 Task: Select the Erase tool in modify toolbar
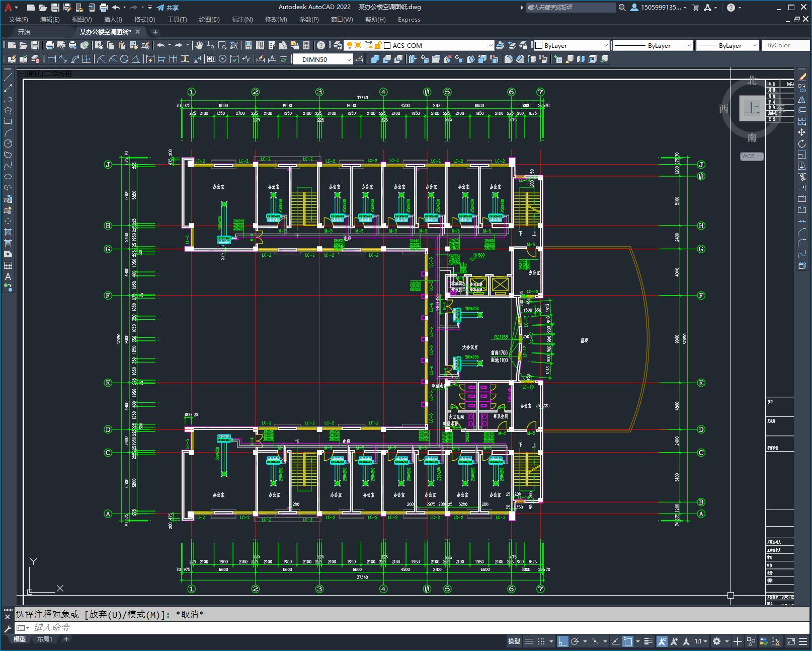802,77
